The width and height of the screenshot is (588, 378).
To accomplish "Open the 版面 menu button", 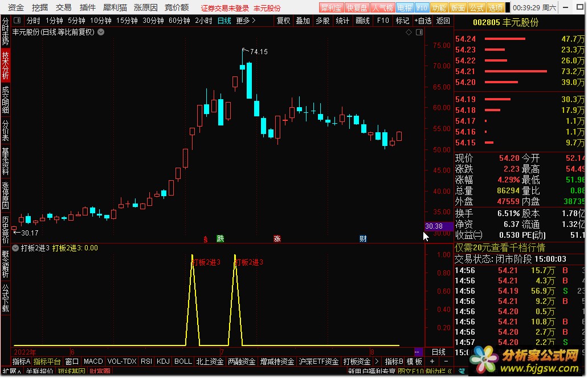I will 458,8.
